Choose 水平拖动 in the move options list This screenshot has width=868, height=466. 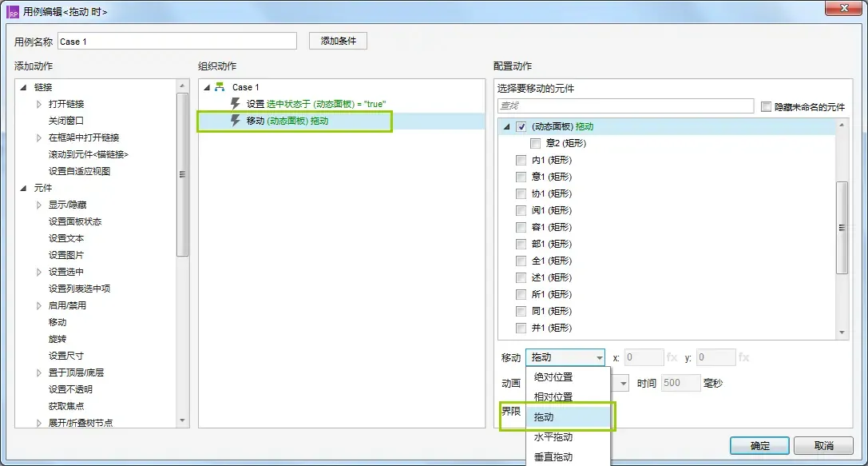click(553, 437)
